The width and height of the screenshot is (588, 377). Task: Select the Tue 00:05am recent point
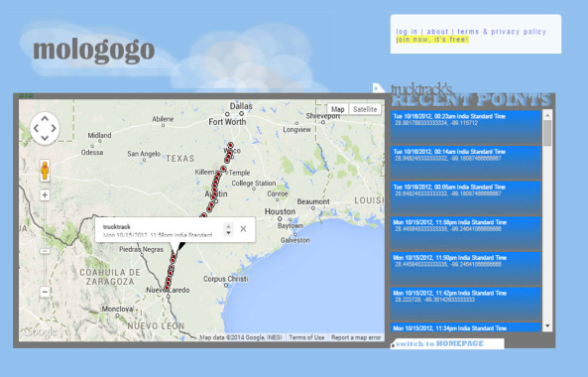point(465,197)
